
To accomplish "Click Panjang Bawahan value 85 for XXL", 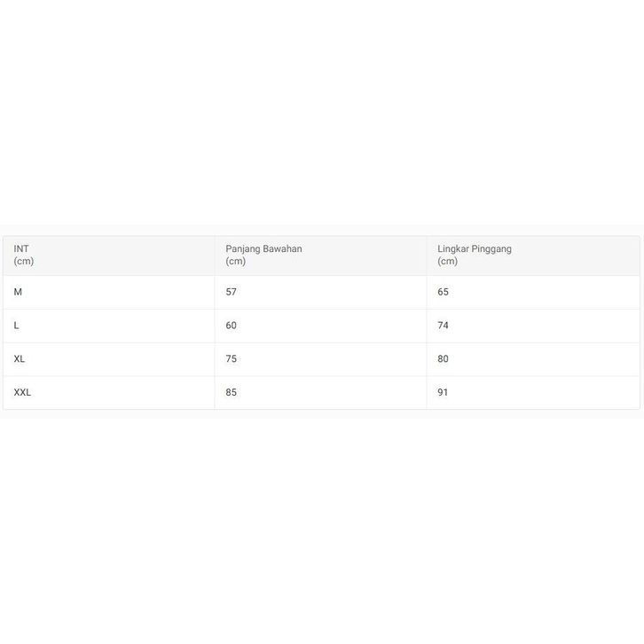I will (232, 392).
